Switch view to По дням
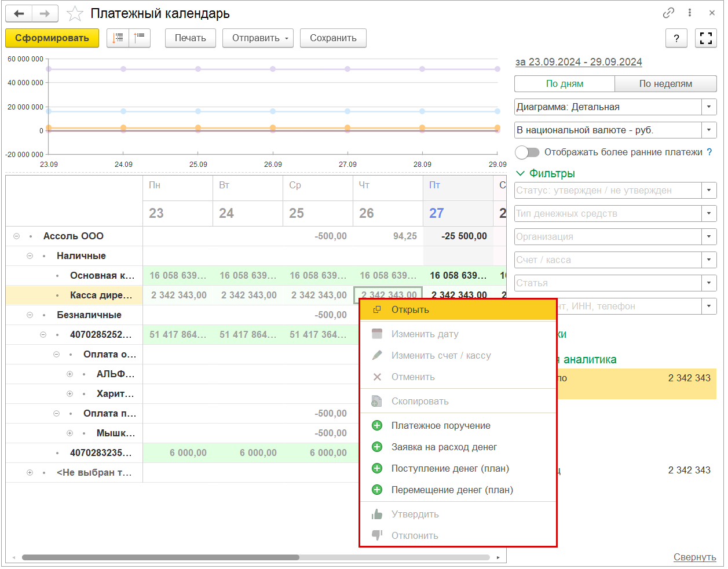The width and height of the screenshot is (728, 569). click(565, 83)
